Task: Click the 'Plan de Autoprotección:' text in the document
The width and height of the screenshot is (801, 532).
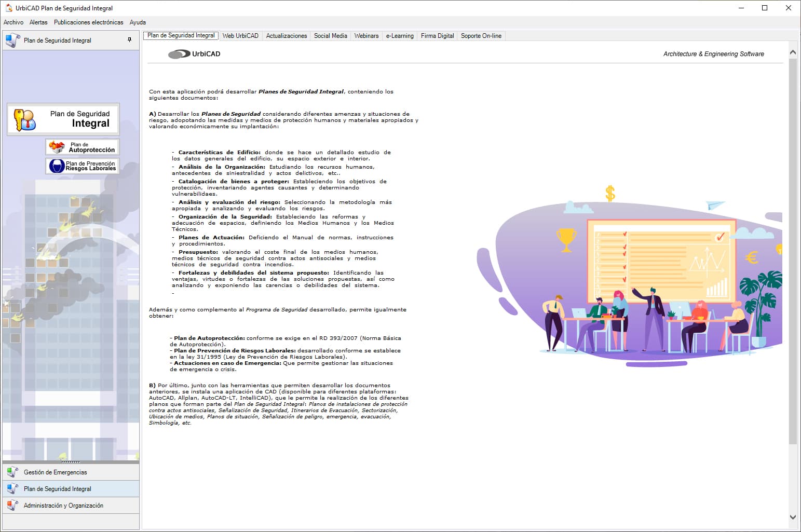Action: click(209, 338)
